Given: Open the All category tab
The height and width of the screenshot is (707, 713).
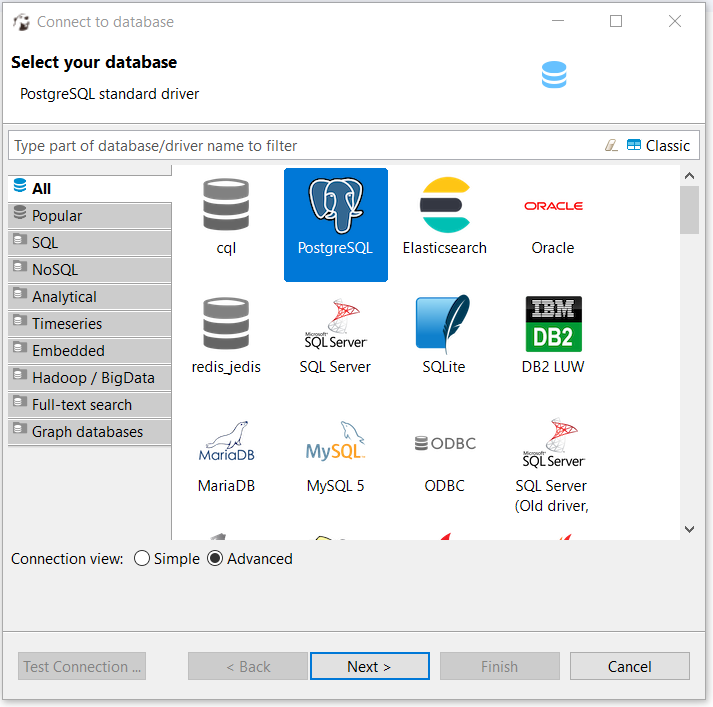Looking at the screenshot, I should pos(90,188).
